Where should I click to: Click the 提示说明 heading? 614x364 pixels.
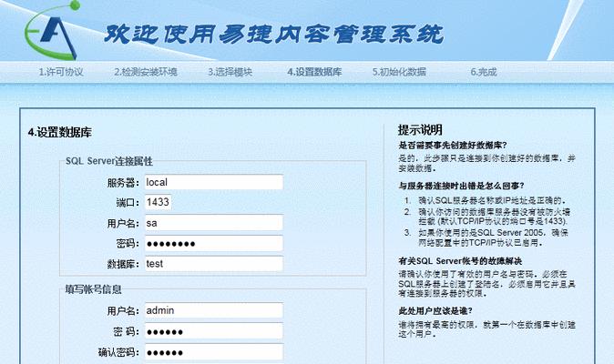pyautogui.click(x=420, y=130)
